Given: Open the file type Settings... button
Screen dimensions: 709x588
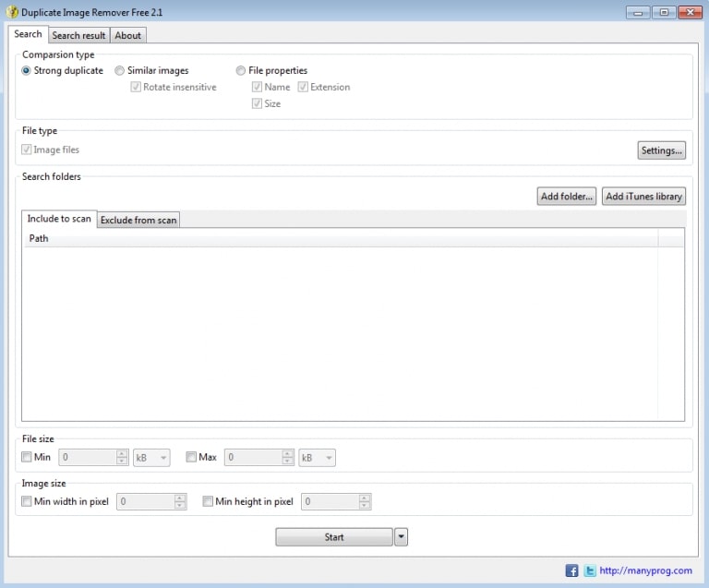Looking at the screenshot, I should (x=661, y=150).
